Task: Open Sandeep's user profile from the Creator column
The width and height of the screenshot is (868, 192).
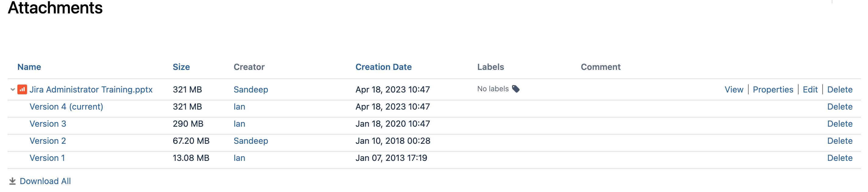Action: coord(251,89)
